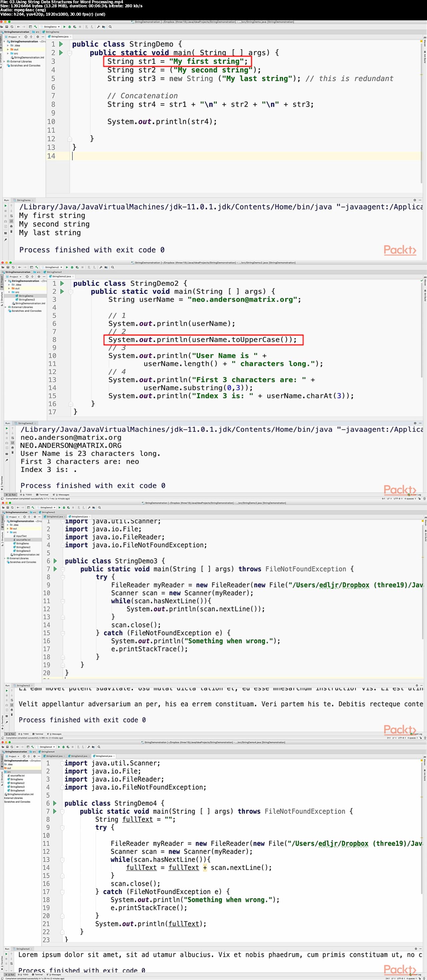
Task: Toggle 4: Run tool window button in StringDemo2 window
Action: (11, 495)
